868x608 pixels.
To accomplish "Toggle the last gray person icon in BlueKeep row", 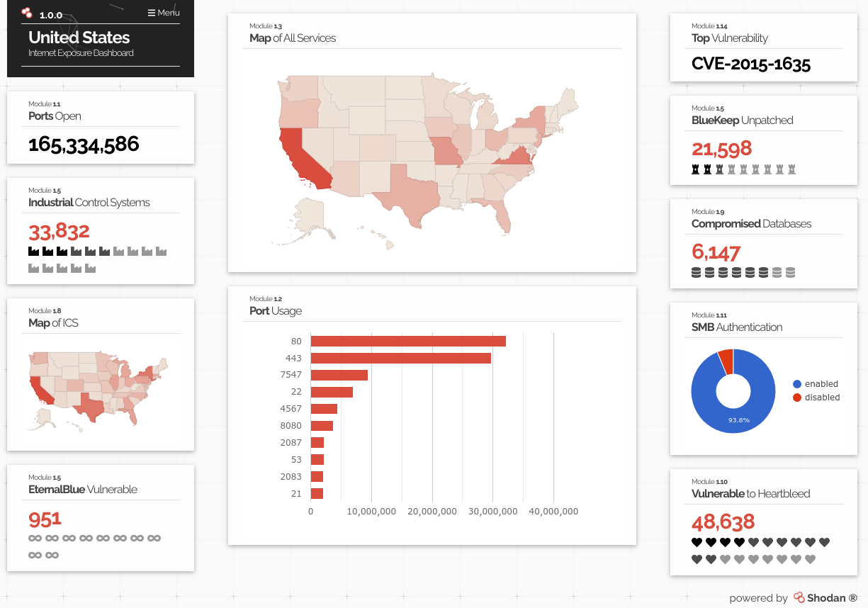I will (791, 169).
